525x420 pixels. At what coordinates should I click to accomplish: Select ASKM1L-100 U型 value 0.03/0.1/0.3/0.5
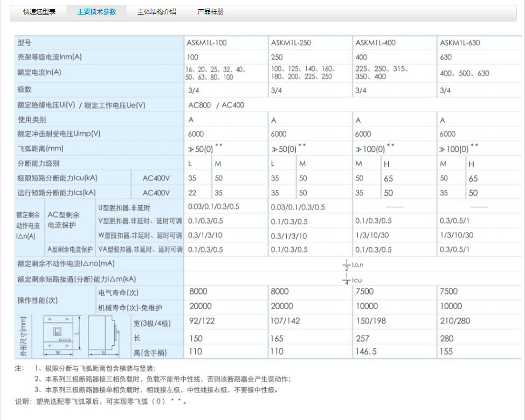[213, 206]
